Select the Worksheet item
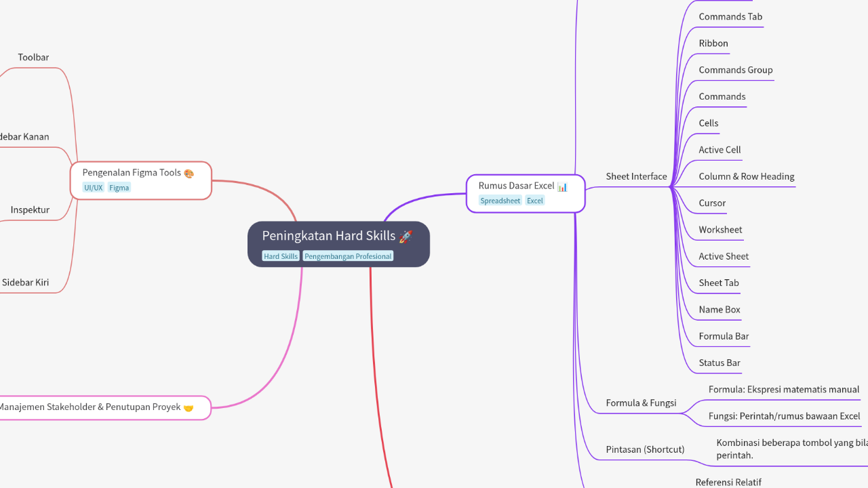This screenshot has width=868, height=488. 720,230
